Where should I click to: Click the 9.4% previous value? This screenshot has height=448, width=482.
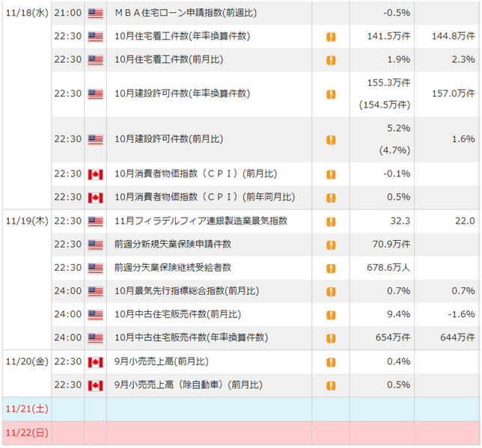click(399, 314)
